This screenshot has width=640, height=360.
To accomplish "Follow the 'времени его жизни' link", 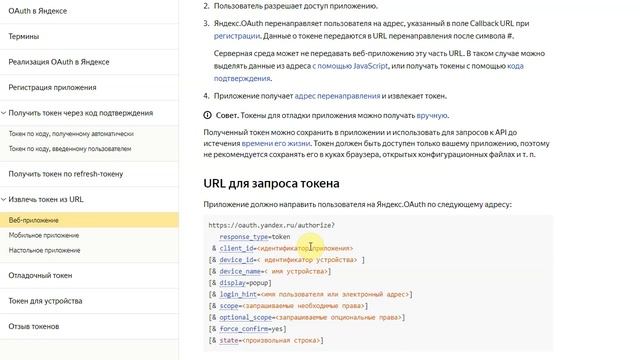I will (276, 143).
